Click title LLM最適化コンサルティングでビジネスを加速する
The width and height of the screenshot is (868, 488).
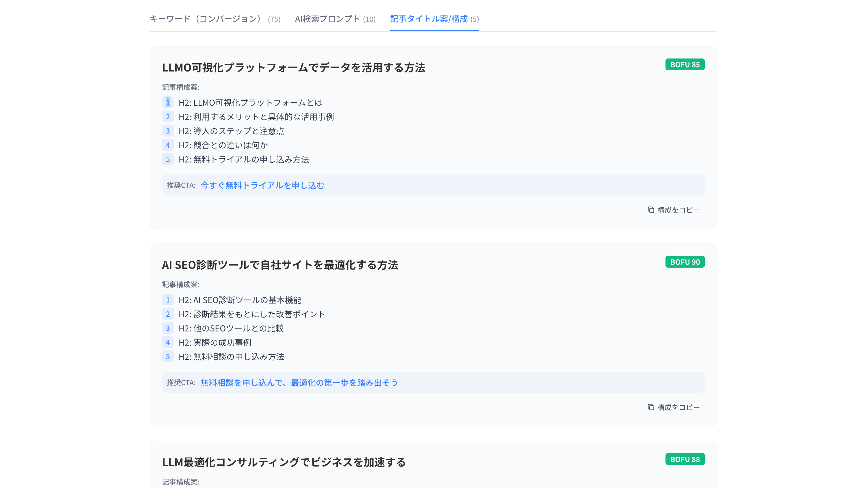pos(284,462)
